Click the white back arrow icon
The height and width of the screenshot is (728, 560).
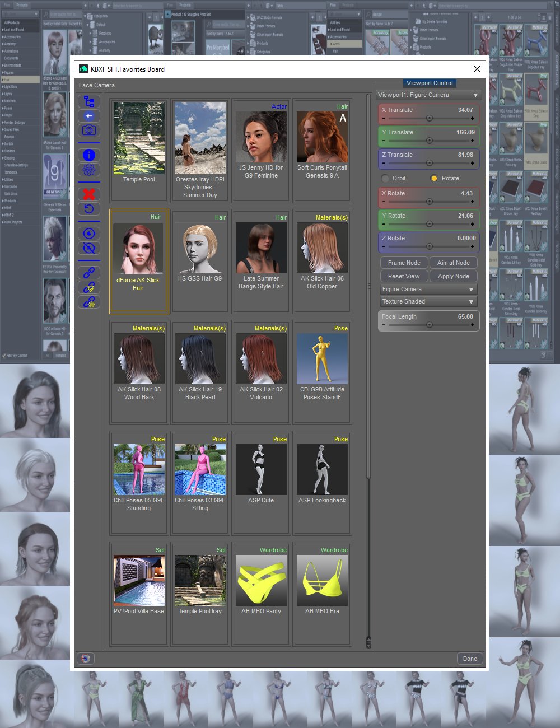click(x=89, y=116)
